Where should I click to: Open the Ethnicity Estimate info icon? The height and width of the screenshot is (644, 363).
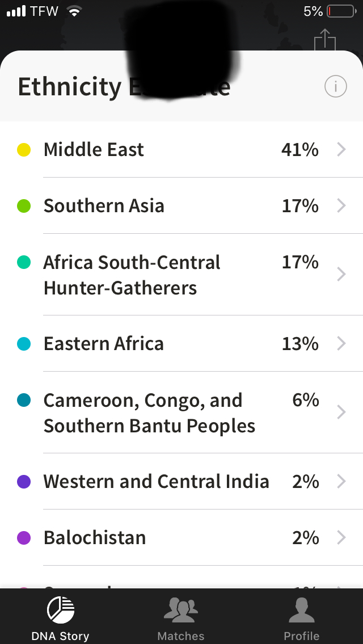click(x=335, y=86)
